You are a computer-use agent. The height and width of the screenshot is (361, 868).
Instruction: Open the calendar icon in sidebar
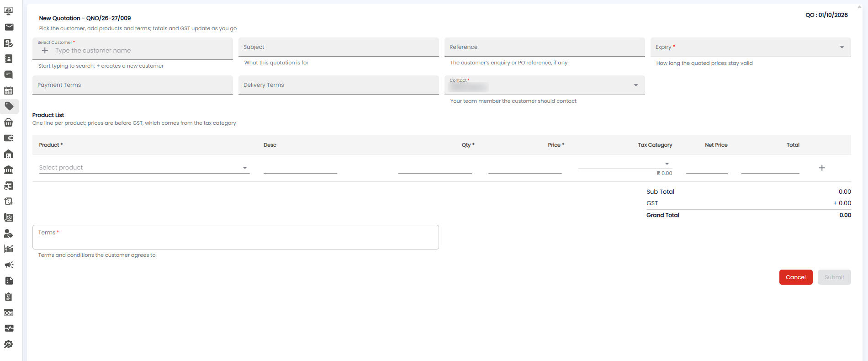pos(9,90)
